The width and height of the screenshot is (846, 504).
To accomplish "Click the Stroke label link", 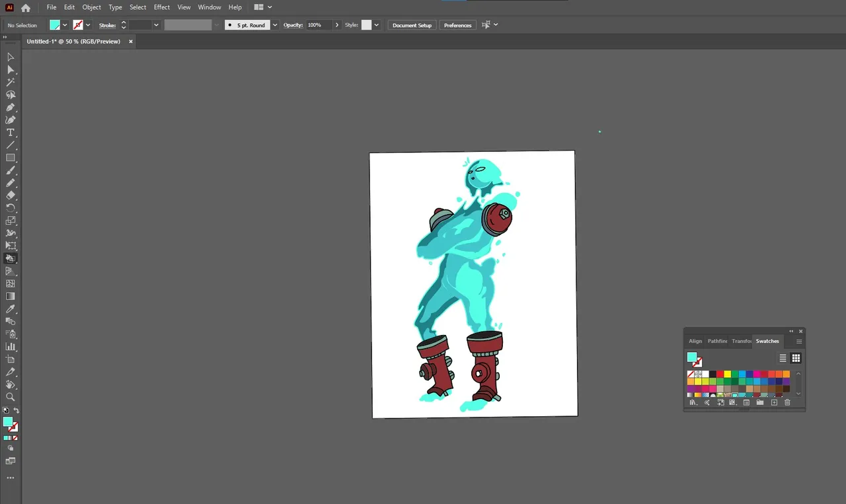I will (x=107, y=25).
